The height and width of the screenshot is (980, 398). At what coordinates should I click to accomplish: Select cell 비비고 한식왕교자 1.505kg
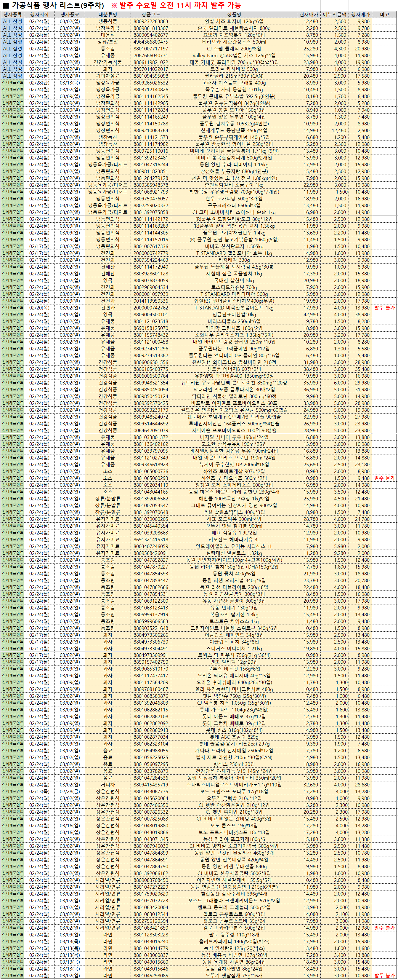[x=234, y=247]
